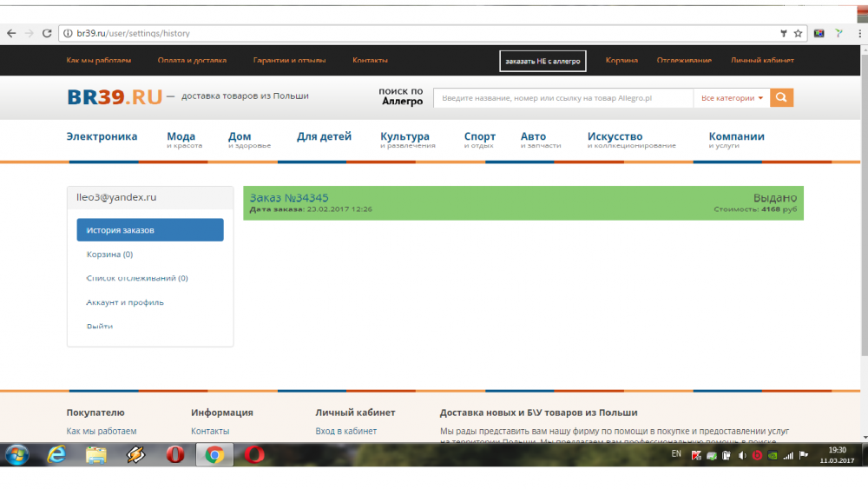Screen dimensions: 868x489
Task: Click the network signal icon in the tray
Action: point(788,455)
